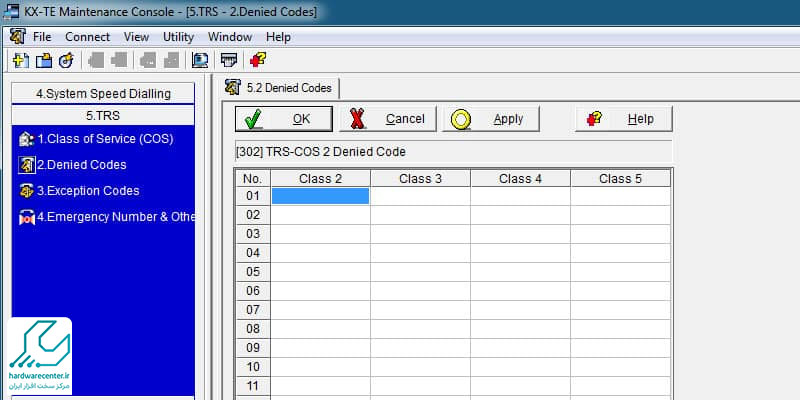Select the Class 2 cell in row 10

click(320, 367)
